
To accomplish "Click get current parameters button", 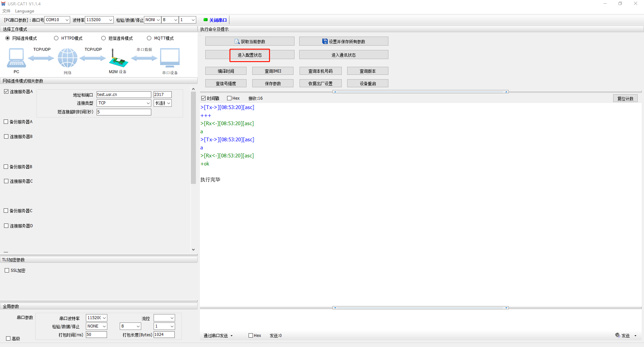I will pyautogui.click(x=250, y=41).
